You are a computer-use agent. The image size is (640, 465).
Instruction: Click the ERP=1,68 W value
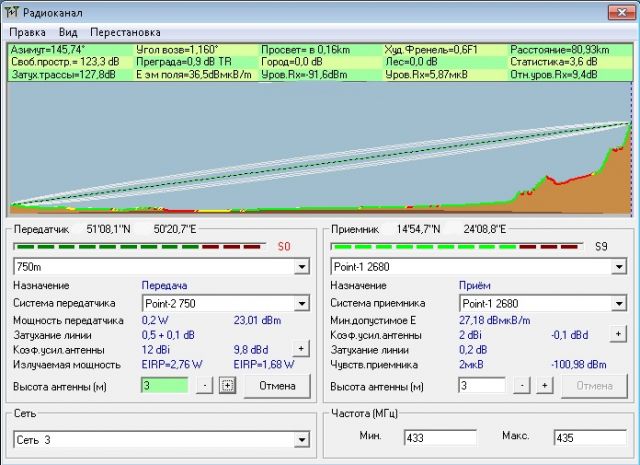[264, 365]
